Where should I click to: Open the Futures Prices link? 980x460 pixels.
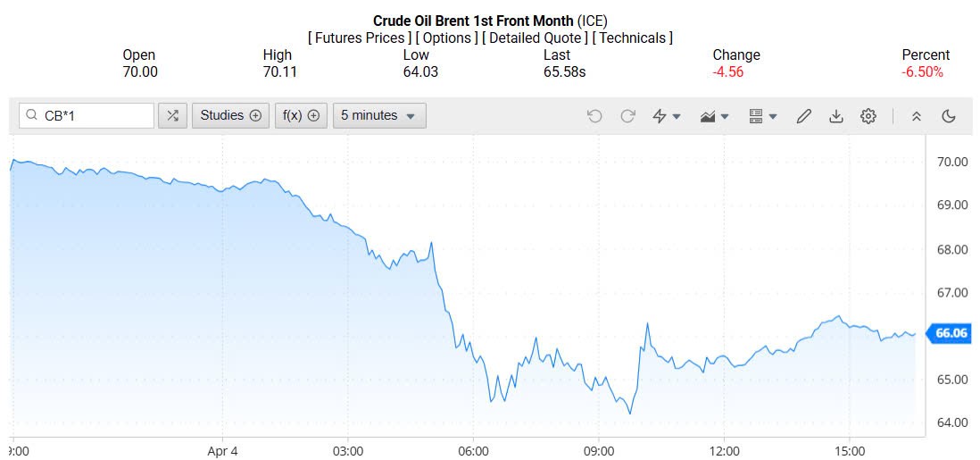pyautogui.click(x=359, y=38)
